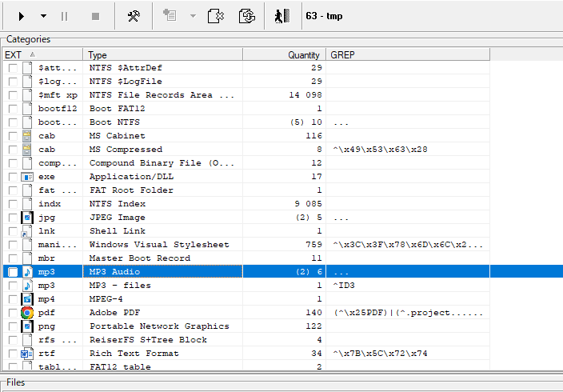Click the MS Cabinet cab file icon
Viewport: 563px width, 392px height.
(x=27, y=136)
